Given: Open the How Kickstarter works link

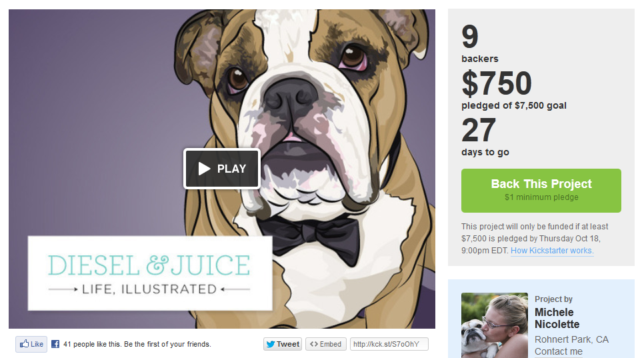Looking at the screenshot, I should pyautogui.click(x=552, y=251).
